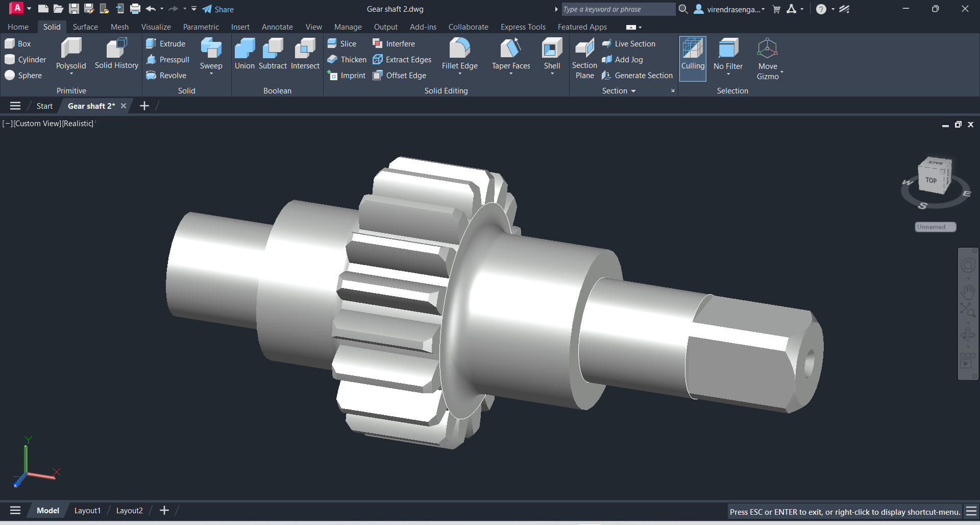The height and width of the screenshot is (525, 980).
Task: Click the Add Jog tool
Action: click(622, 60)
